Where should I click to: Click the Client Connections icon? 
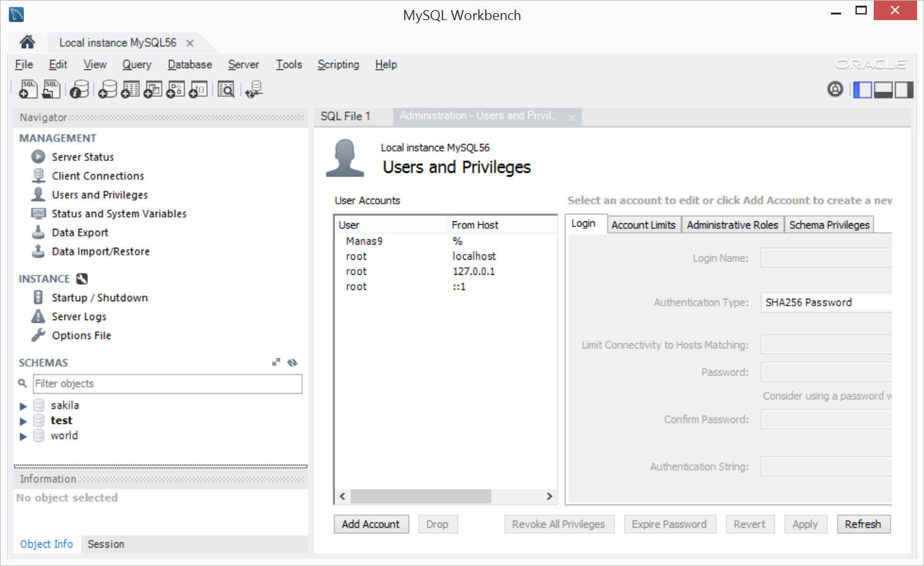(38, 175)
